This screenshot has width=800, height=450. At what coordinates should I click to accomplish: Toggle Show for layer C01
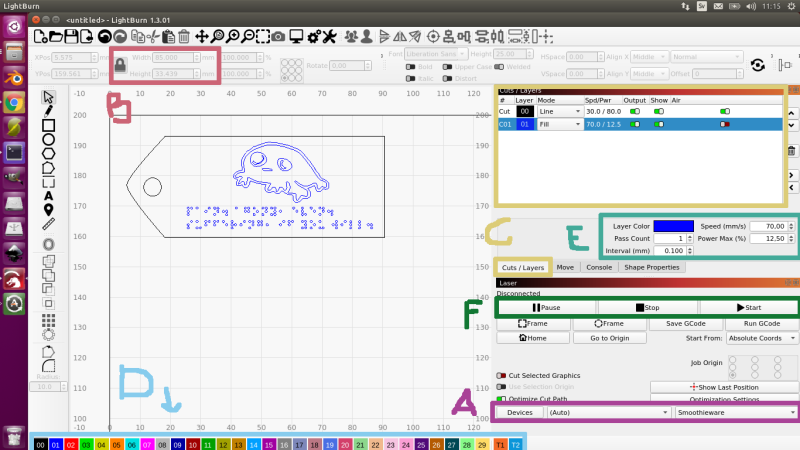pos(659,124)
